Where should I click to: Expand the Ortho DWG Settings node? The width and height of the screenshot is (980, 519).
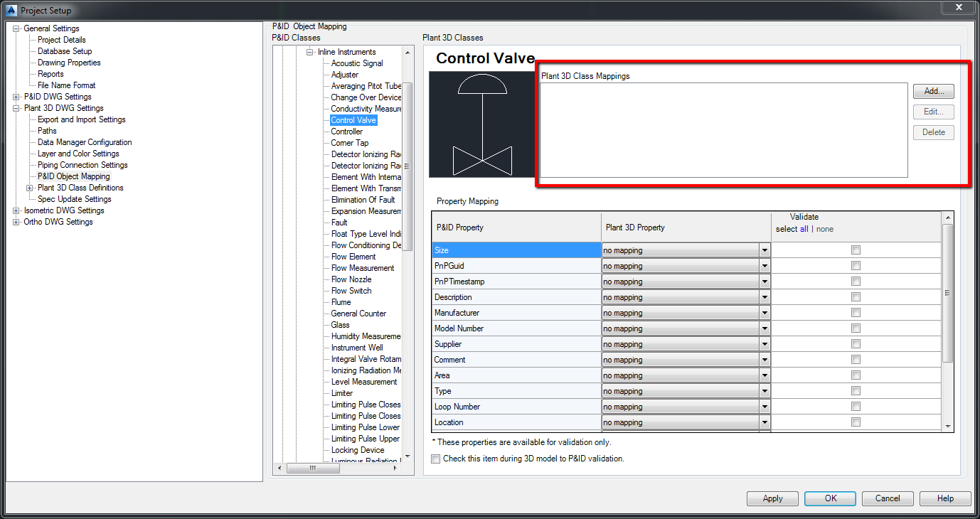[16, 222]
